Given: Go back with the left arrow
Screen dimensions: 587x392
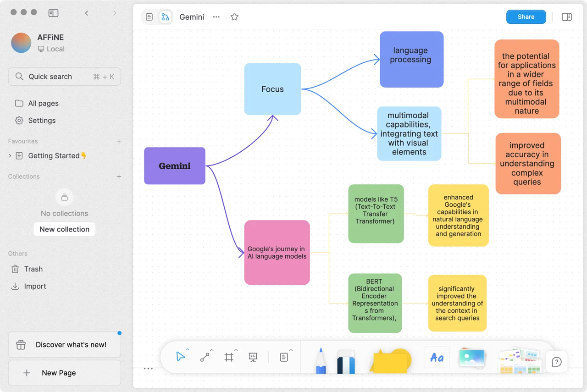Looking at the screenshot, I should 87,13.
